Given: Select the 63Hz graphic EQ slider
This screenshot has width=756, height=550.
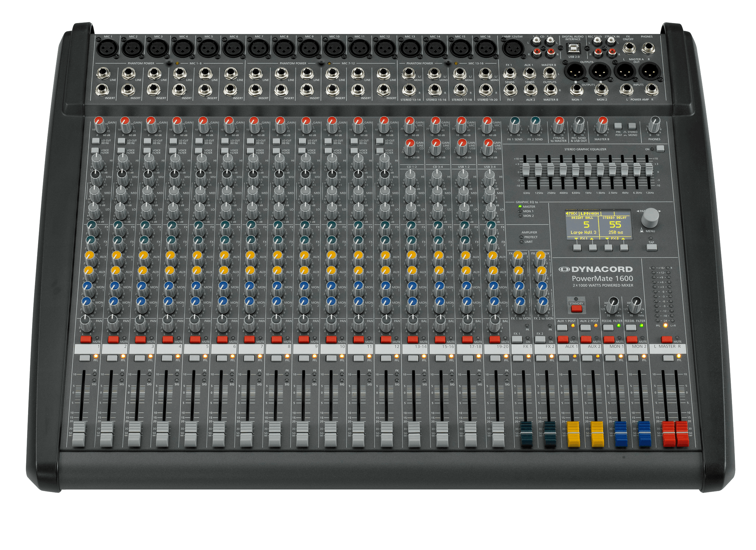Looking at the screenshot, I should (x=526, y=170).
